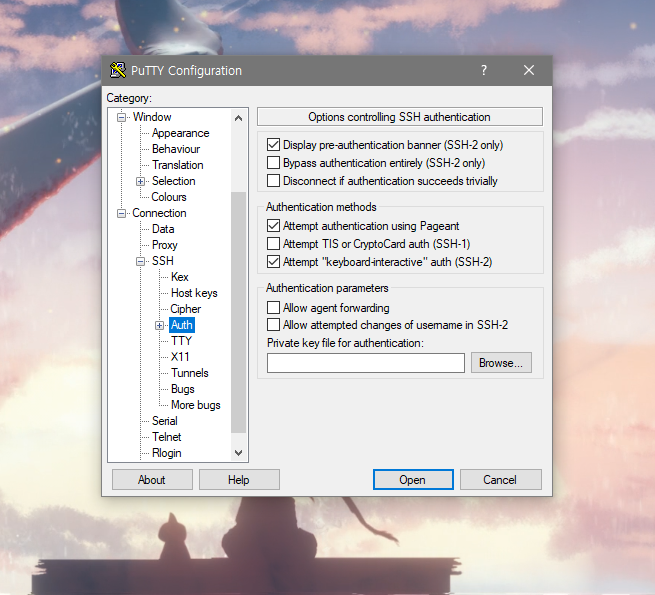
Task: Enable Bypass authentication entirely option
Action: 273,163
